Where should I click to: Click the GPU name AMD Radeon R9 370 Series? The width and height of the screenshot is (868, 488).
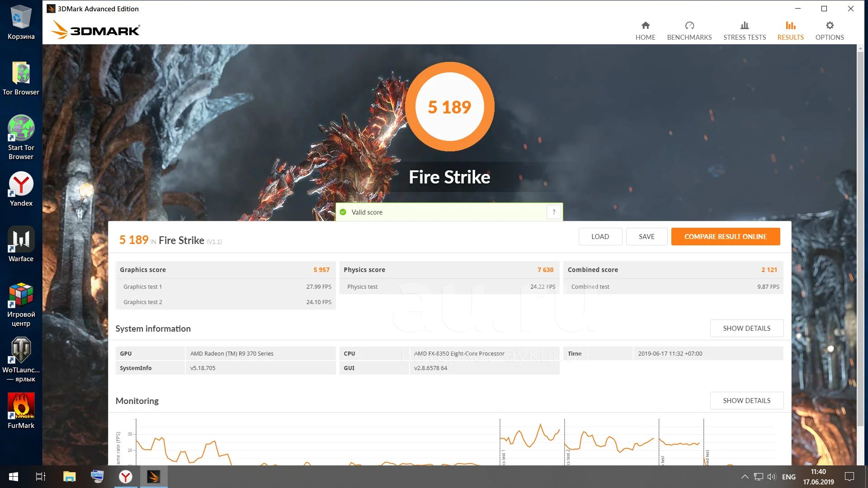[231, 353]
